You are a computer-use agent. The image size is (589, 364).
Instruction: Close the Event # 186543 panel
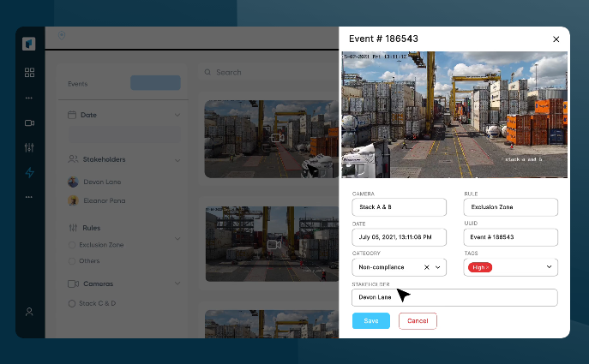(556, 39)
